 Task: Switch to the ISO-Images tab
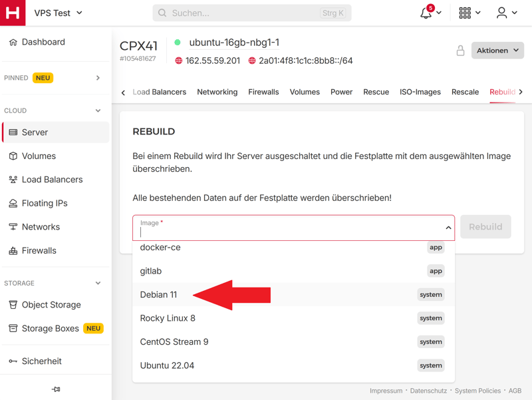420,92
